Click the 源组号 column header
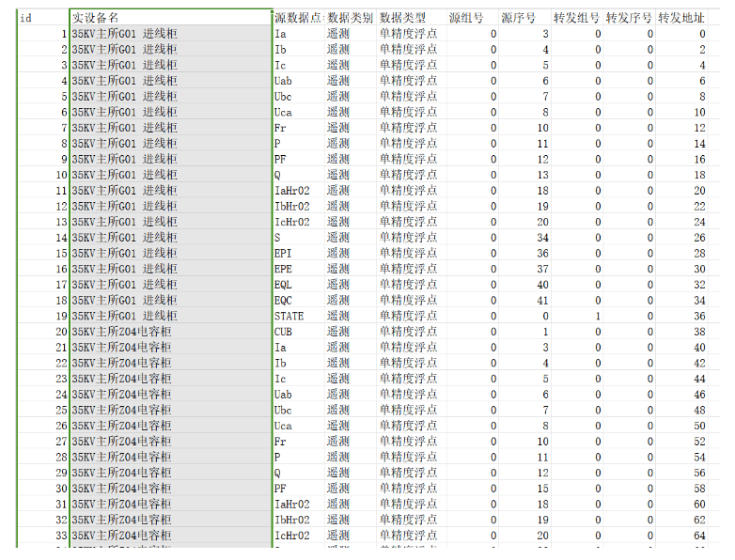The height and width of the screenshot is (560, 735). pyautogui.click(x=466, y=18)
